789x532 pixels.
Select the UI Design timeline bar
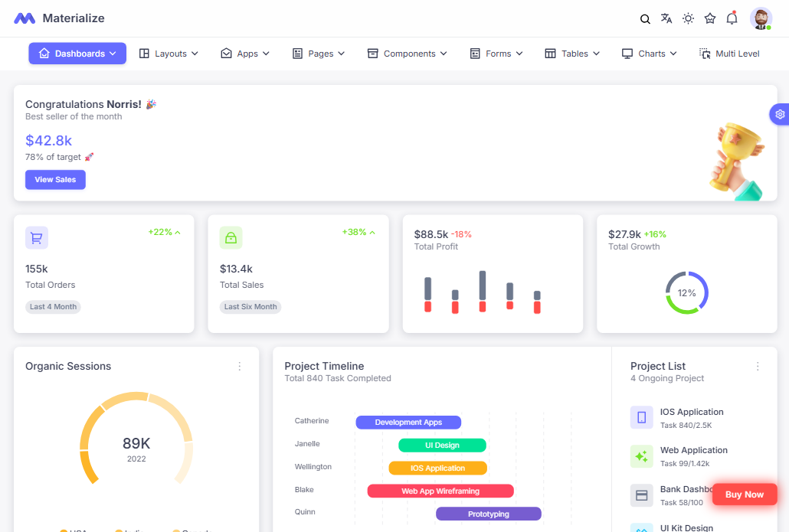coord(442,445)
